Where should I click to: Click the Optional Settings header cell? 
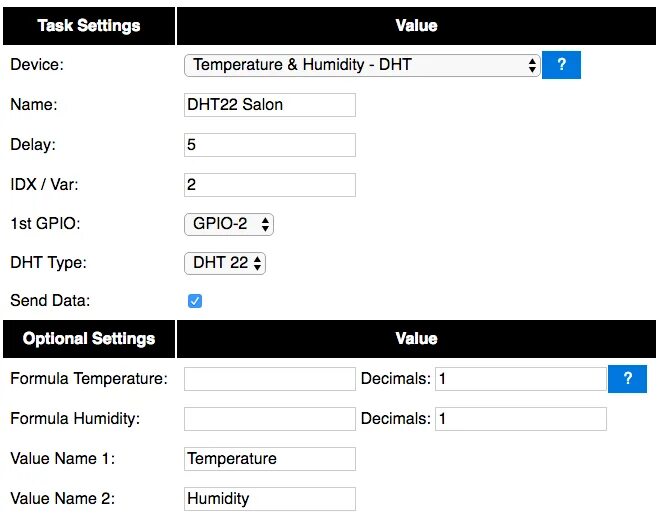(89, 339)
